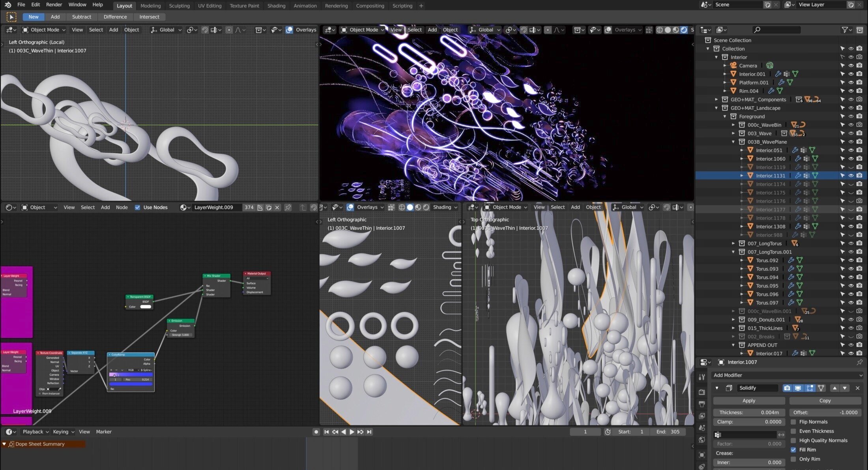
Task: Select the box select tool icon under File
Action: click(11, 17)
